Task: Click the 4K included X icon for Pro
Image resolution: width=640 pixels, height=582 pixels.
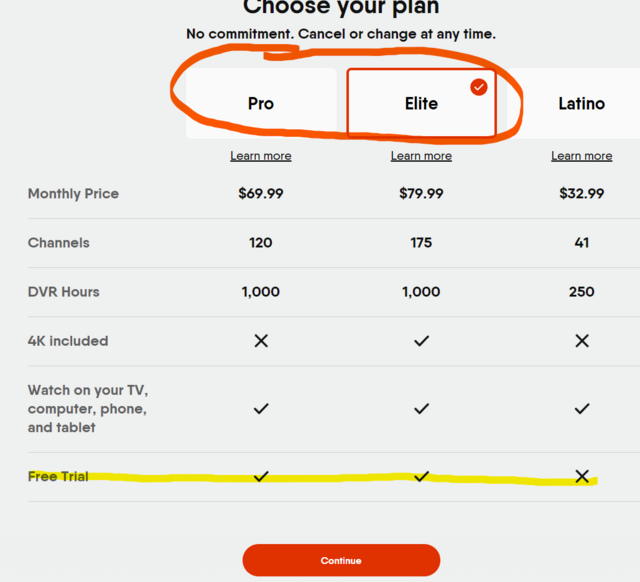Action: pos(261,341)
